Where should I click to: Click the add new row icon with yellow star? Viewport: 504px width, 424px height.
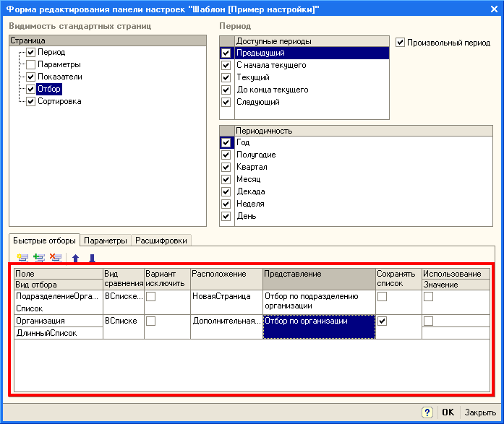tap(22, 258)
